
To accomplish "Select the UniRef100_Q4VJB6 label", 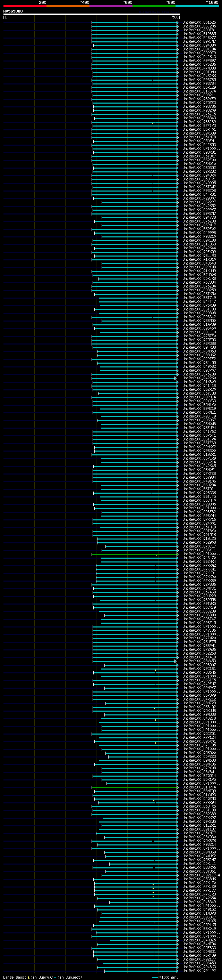I will pyautogui.click(x=199, y=630).
